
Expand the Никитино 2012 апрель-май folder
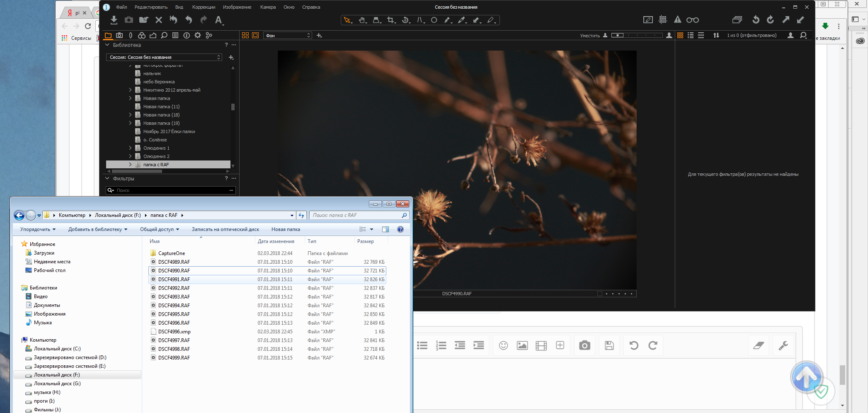tap(130, 90)
